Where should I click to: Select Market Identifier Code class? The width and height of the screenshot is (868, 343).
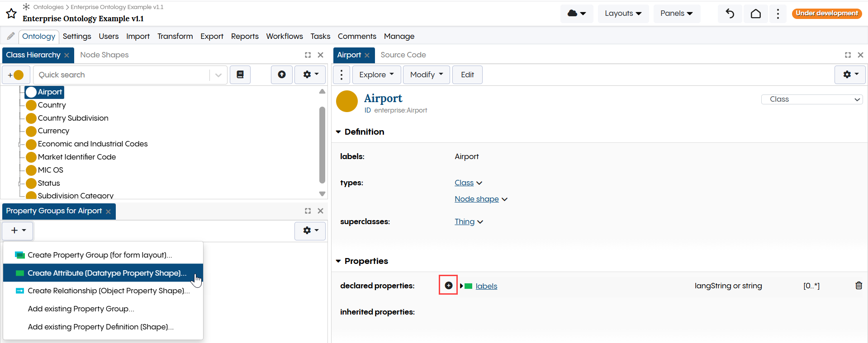pyautogui.click(x=77, y=157)
